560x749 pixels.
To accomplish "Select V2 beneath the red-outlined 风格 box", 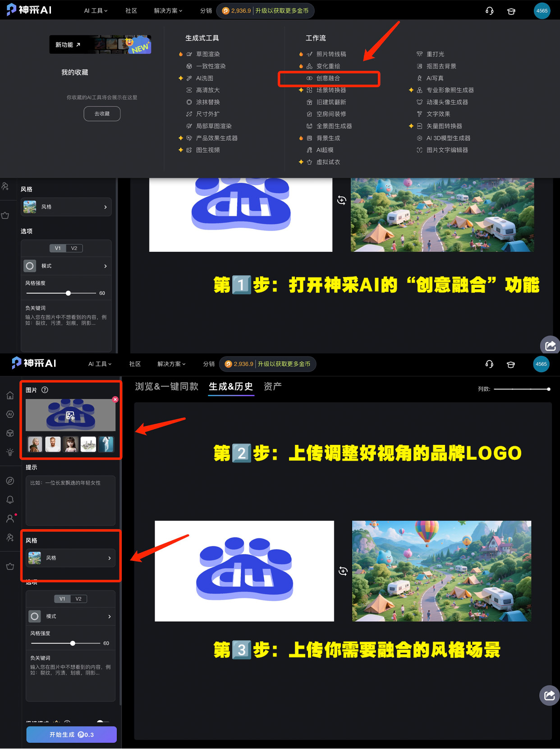I will pyautogui.click(x=78, y=599).
